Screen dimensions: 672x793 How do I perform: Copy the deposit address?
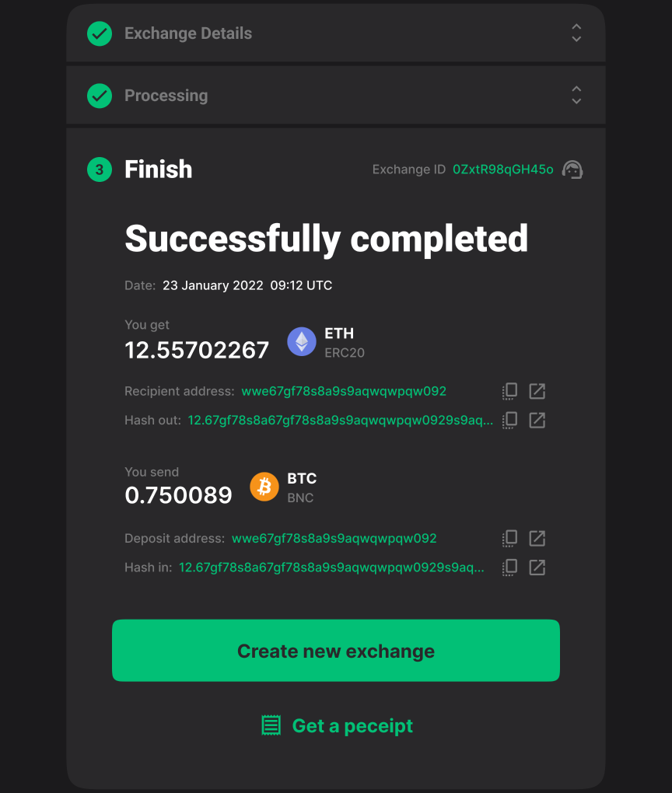point(509,538)
